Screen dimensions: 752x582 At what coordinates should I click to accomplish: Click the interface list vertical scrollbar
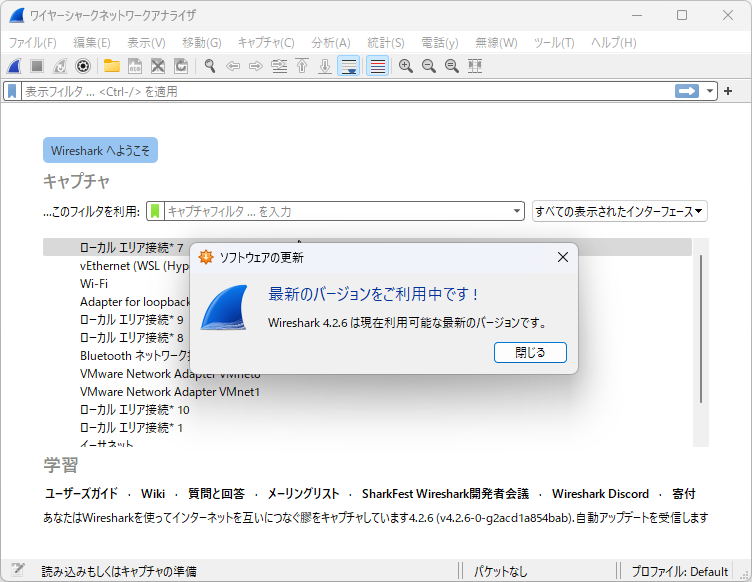(701, 329)
